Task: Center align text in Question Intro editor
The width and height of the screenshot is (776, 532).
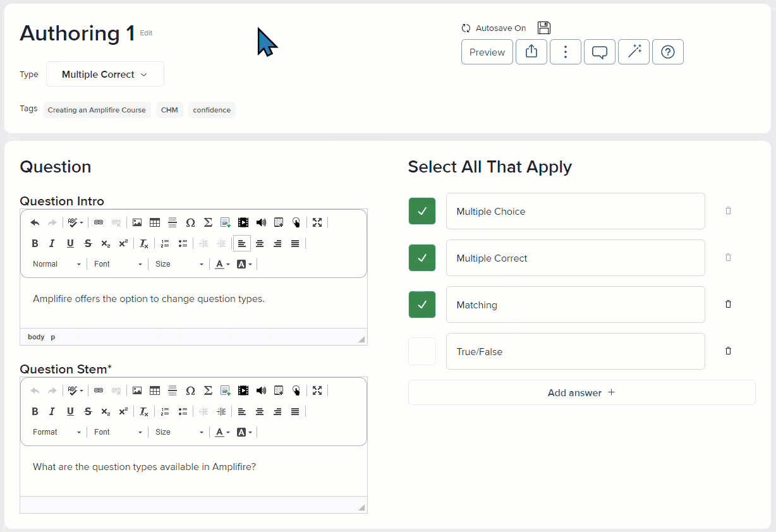Action: click(260, 243)
